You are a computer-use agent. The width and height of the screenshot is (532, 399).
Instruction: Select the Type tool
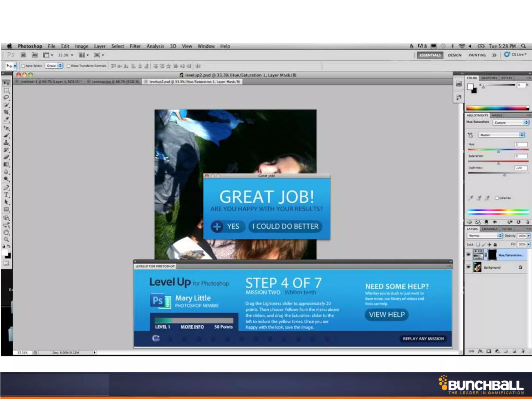6,195
